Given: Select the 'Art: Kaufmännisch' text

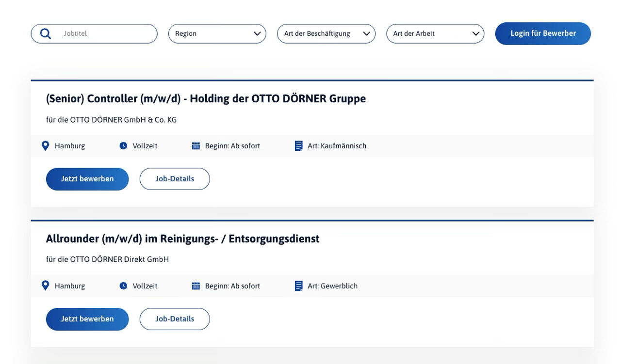Looking at the screenshot, I should pyautogui.click(x=337, y=146).
